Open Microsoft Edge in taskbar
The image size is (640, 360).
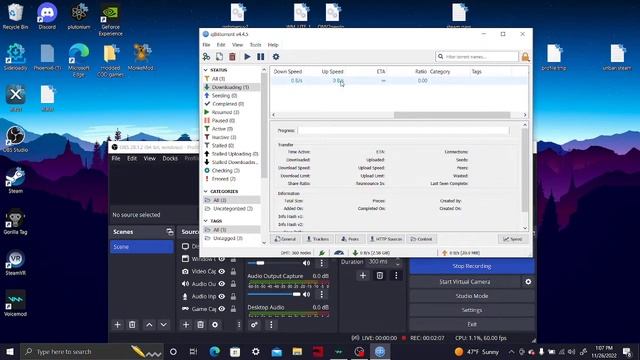tap(215, 351)
